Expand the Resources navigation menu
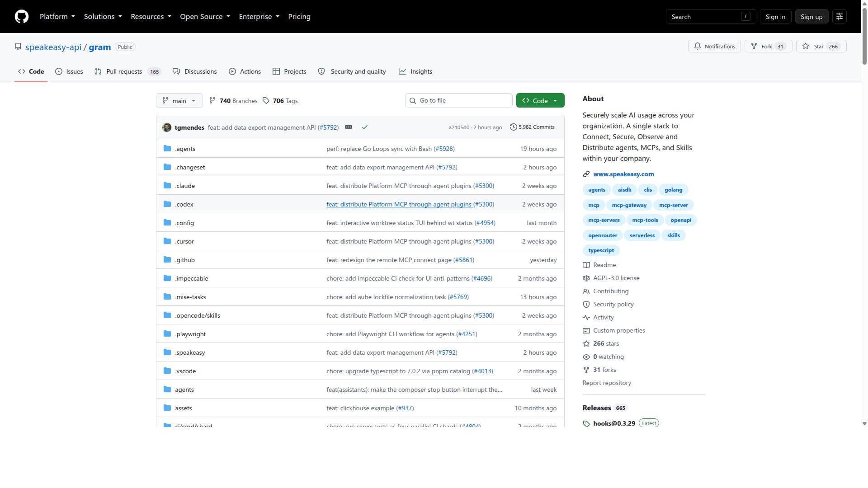Screen dimensions: 868x488 coord(151,17)
